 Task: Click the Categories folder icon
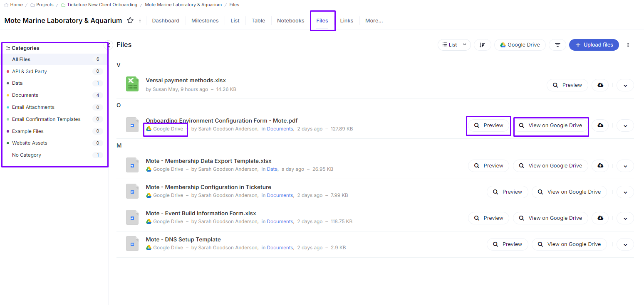7,48
